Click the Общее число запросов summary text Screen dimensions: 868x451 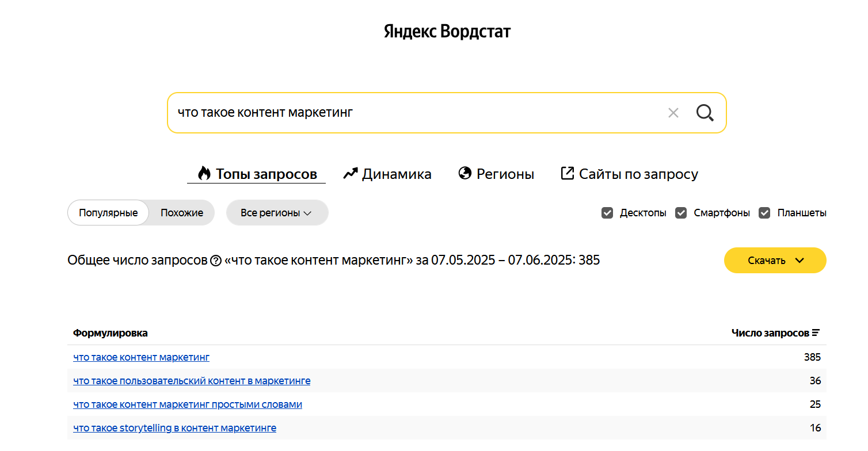tap(333, 260)
